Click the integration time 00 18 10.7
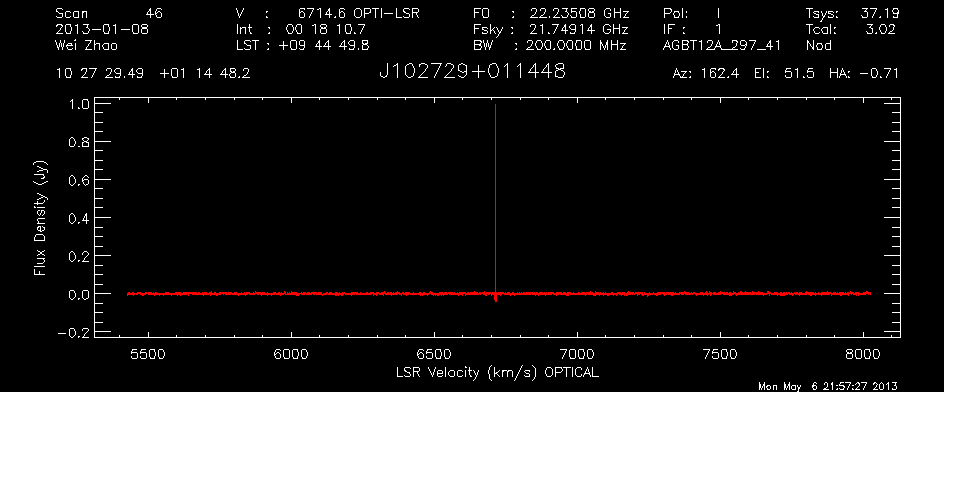This screenshot has height=490, width=962. pos(325,29)
